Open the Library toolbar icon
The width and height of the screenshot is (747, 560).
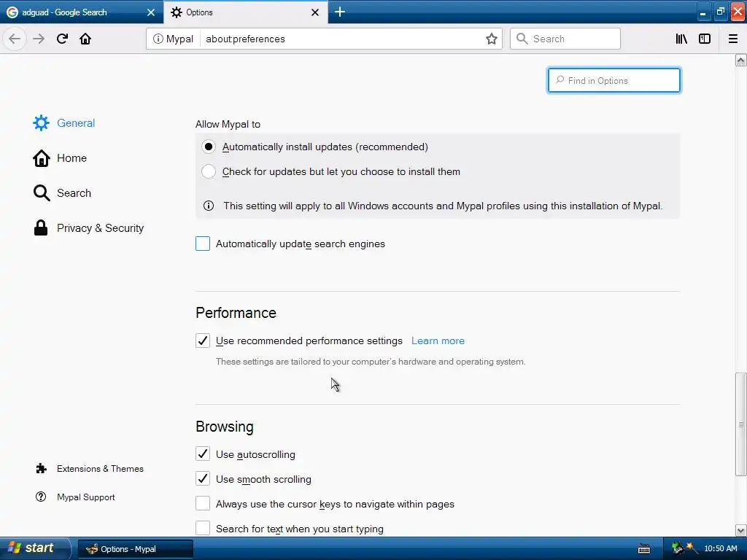click(681, 39)
